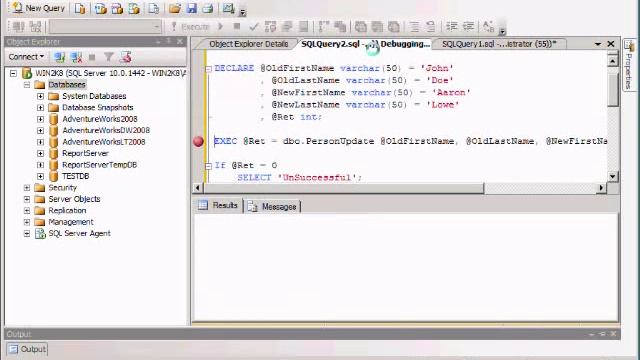Click the Object Explorer Disconnect icon
This screenshot has height=360, width=640.
[x=76, y=57]
